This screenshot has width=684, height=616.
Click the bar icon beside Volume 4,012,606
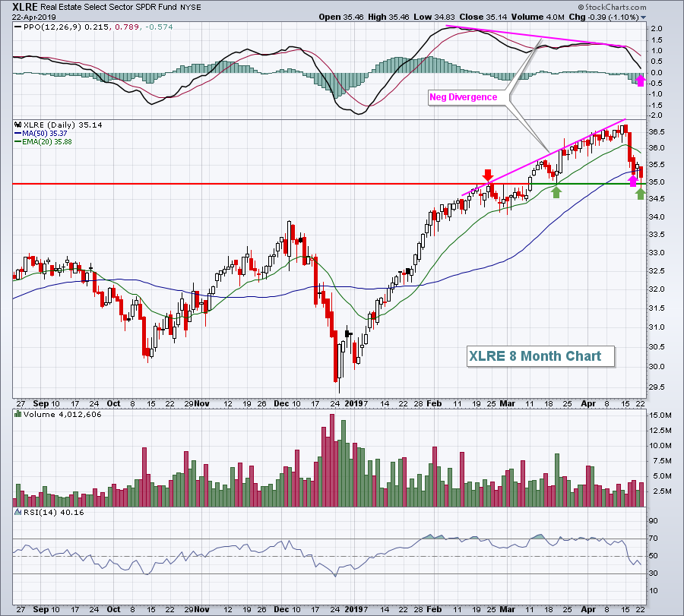pos(18,414)
